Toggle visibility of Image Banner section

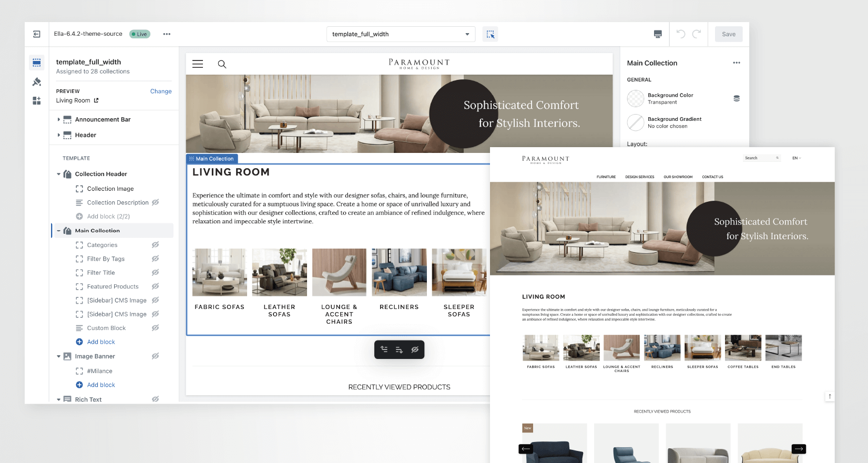point(155,356)
